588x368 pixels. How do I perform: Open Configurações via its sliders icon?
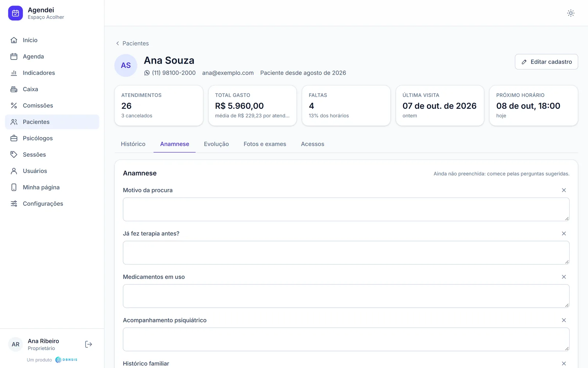pos(14,204)
